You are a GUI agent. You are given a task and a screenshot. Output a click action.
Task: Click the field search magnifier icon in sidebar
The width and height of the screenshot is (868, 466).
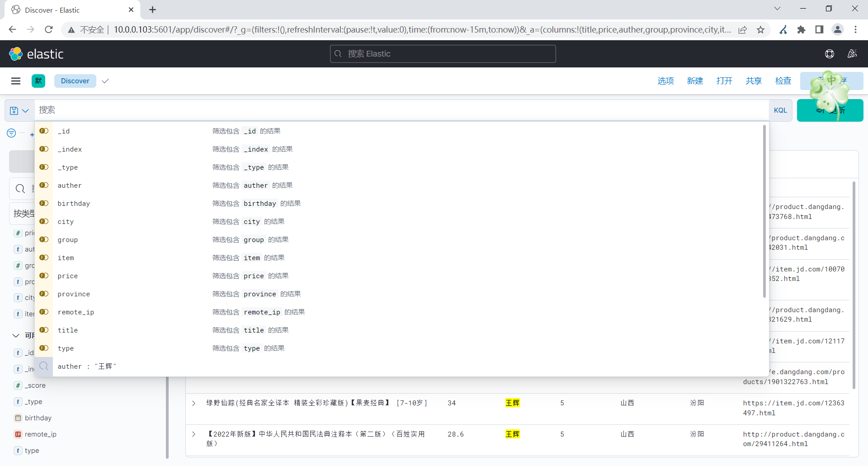[x=20, y=189]
